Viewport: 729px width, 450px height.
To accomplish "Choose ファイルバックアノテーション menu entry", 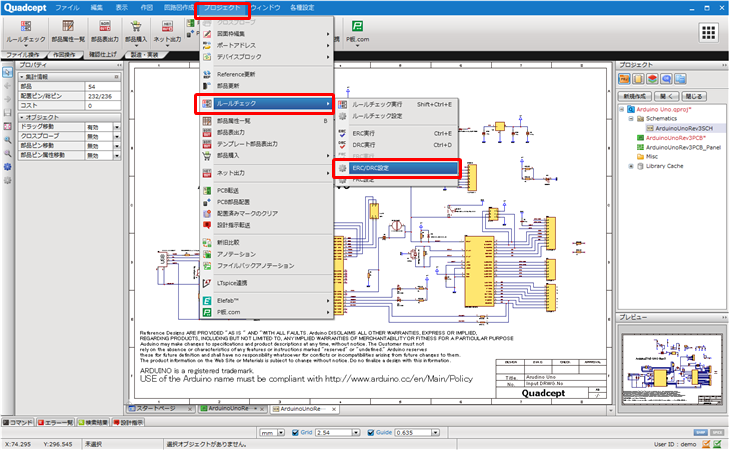I will tap(267, 266).
